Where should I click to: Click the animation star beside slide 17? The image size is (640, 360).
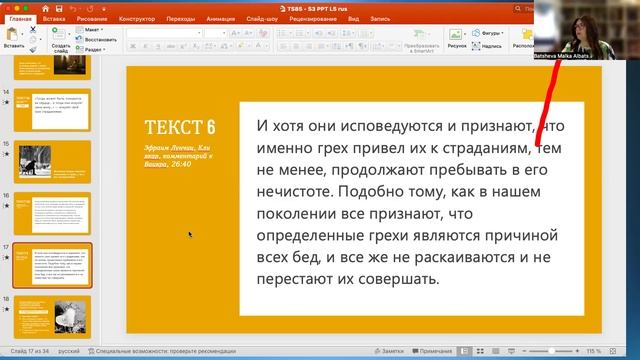coord(6,258)
